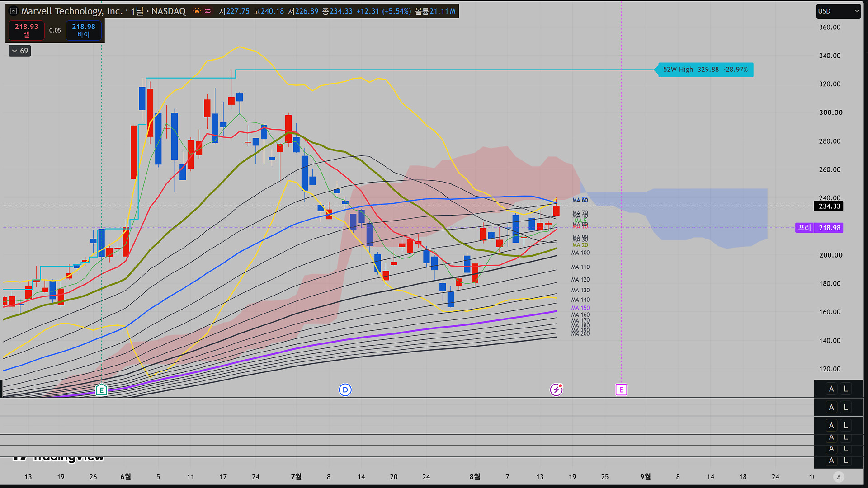Click the bid-ask spread value 0.05
Viewport: 868px width, 488px height.
click(55, 30)
